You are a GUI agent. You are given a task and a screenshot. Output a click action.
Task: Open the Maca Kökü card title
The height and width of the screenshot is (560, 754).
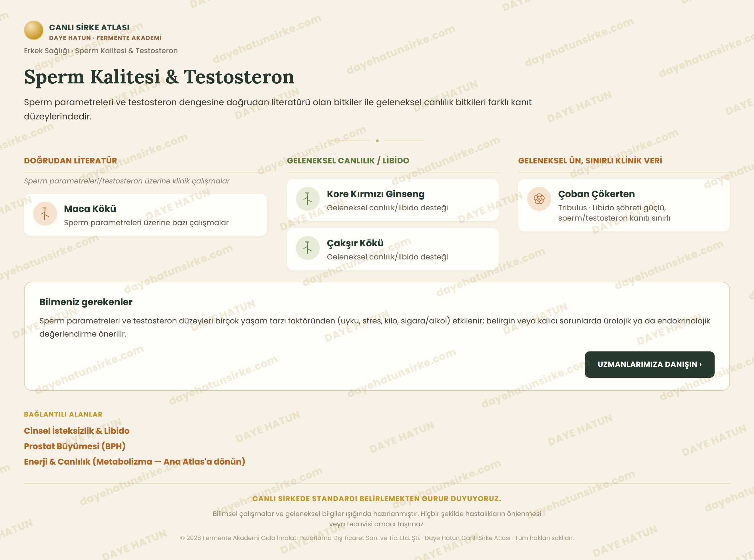point(90,209)
